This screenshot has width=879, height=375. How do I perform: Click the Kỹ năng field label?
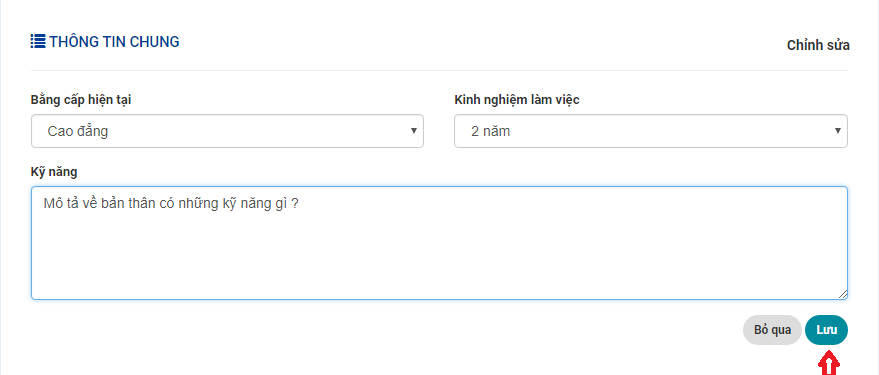coord(54,172)
